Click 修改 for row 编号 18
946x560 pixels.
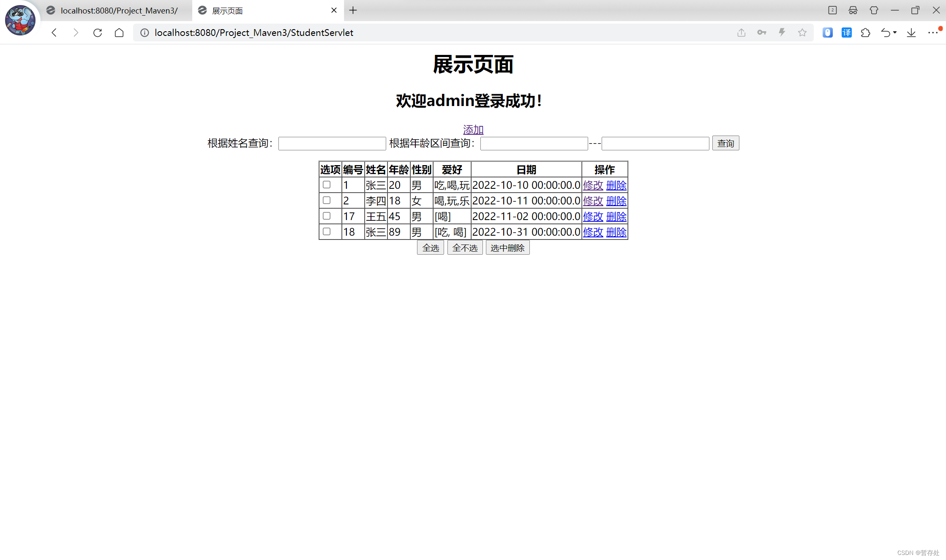click(x=593, y=232)
